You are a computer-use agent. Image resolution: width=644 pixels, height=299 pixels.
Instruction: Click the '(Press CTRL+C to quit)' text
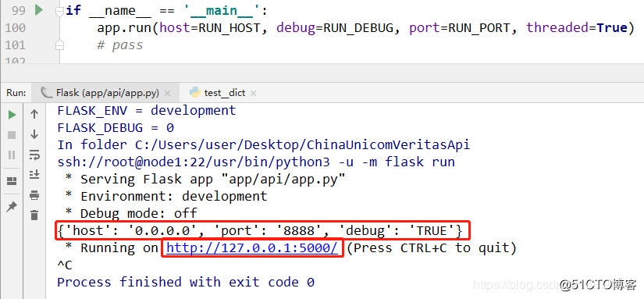(x=431, y=247)
